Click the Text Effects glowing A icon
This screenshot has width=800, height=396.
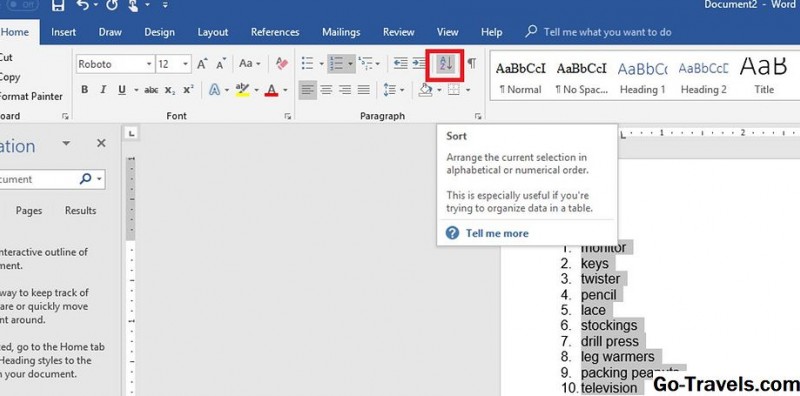(215, 90)
